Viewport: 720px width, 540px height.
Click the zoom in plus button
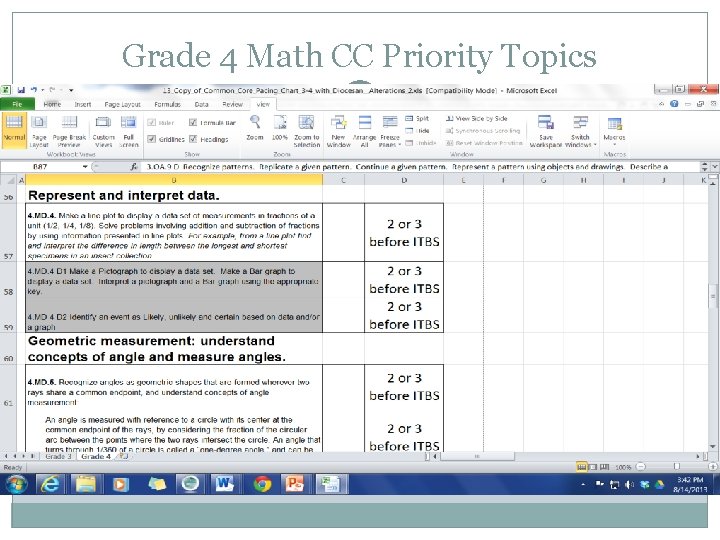[713, 467]
